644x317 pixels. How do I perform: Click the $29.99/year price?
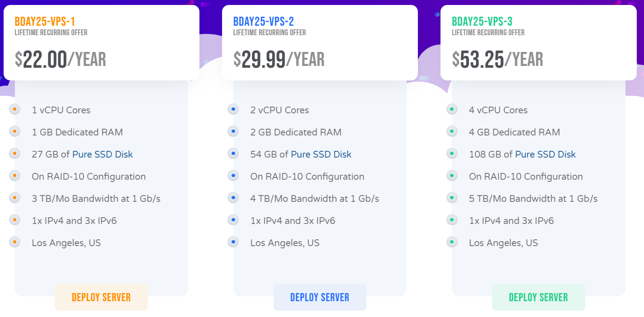click(x=279, y=59)
